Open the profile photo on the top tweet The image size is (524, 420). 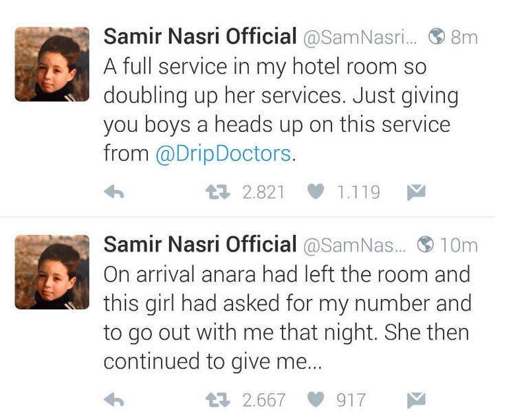[x=52, y=64]
